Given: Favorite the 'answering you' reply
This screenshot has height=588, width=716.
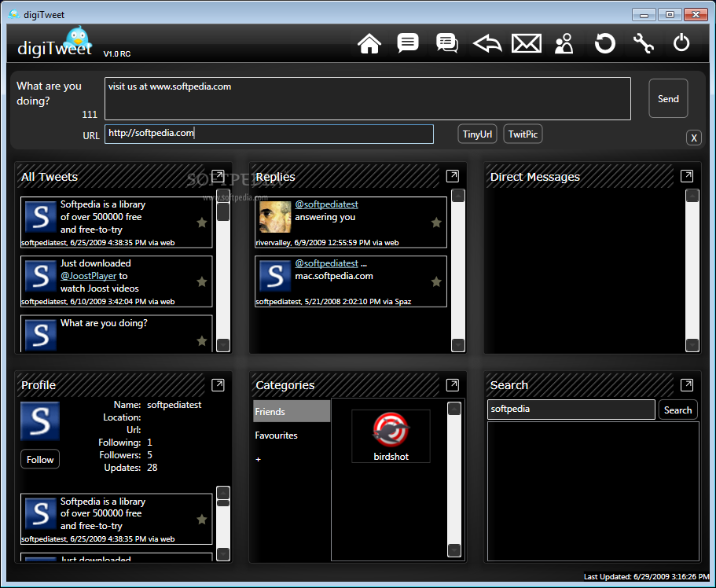Looking at the screenshot, I should tap(436, 222).
